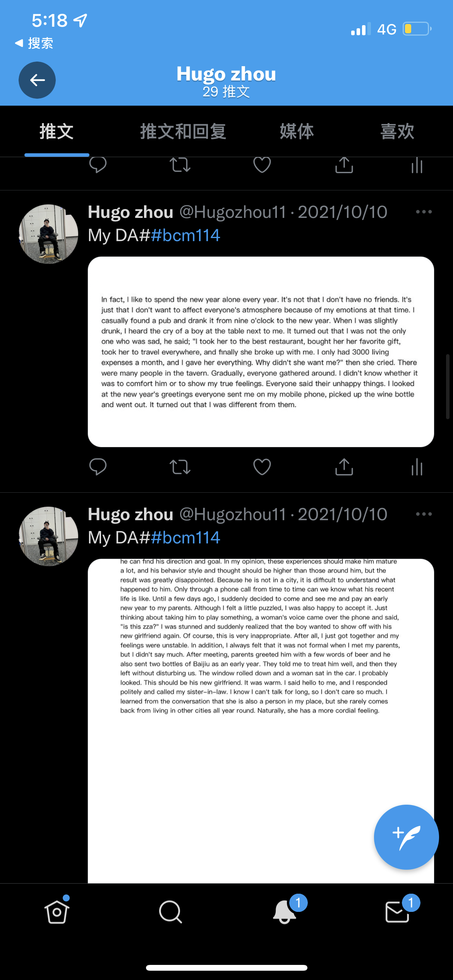This screenshot has width=453, height=980.
Task: Open the Messages envelope icon
Action: click(x=398, y=911)
